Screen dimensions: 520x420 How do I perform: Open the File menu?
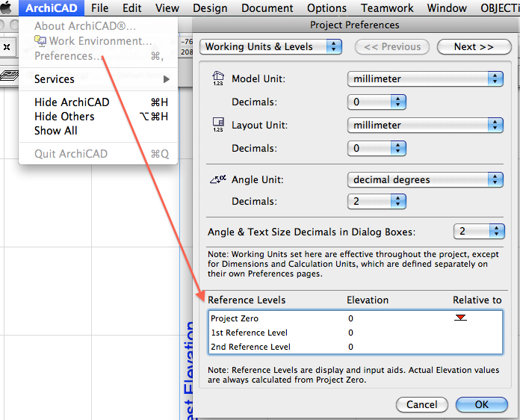[x=99, y=7]
